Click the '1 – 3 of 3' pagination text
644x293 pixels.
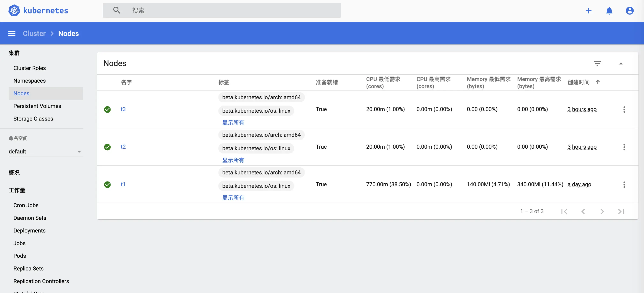532,211
